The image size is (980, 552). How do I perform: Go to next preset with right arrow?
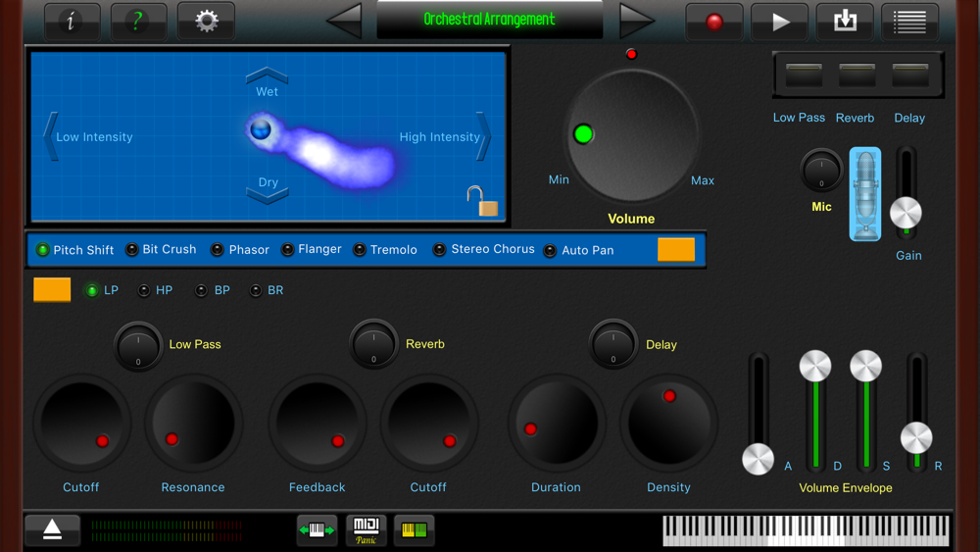[637, 21]
